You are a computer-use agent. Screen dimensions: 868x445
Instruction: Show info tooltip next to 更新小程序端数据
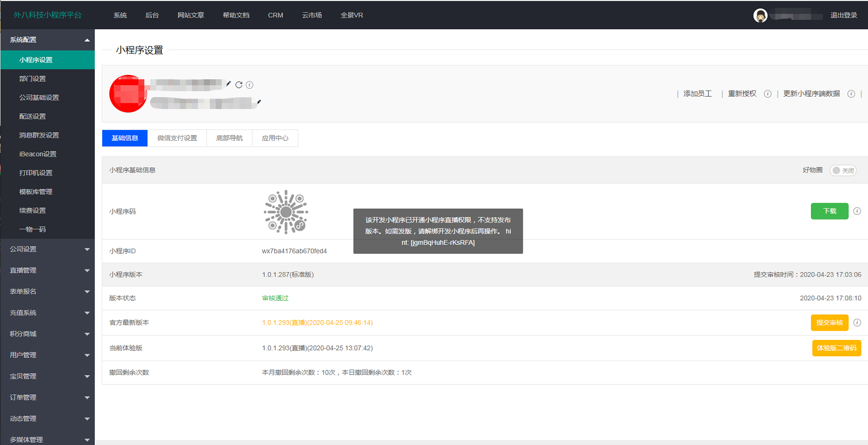point(851,94)
